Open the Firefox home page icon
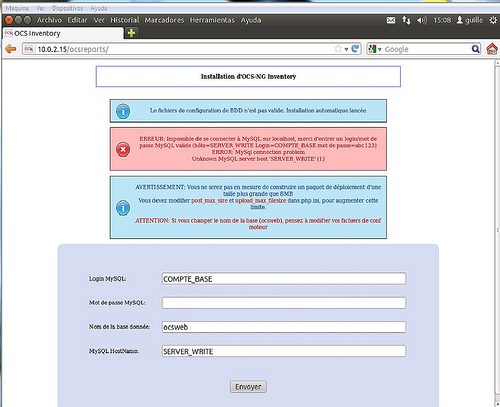 (492, 49)
